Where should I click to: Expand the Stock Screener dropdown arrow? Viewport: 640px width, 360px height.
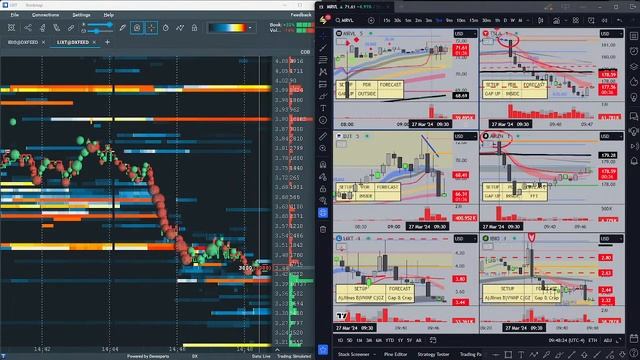coord(374,354)
